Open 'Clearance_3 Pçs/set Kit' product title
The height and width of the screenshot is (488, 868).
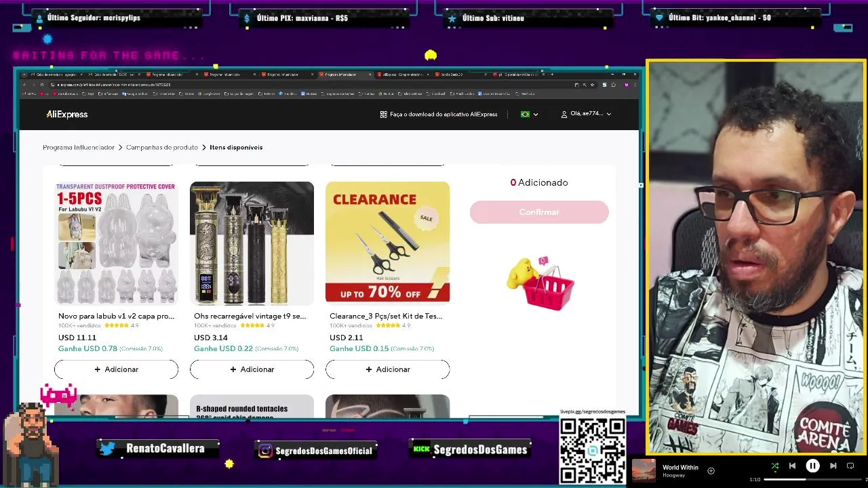click(x=386, y=316)
